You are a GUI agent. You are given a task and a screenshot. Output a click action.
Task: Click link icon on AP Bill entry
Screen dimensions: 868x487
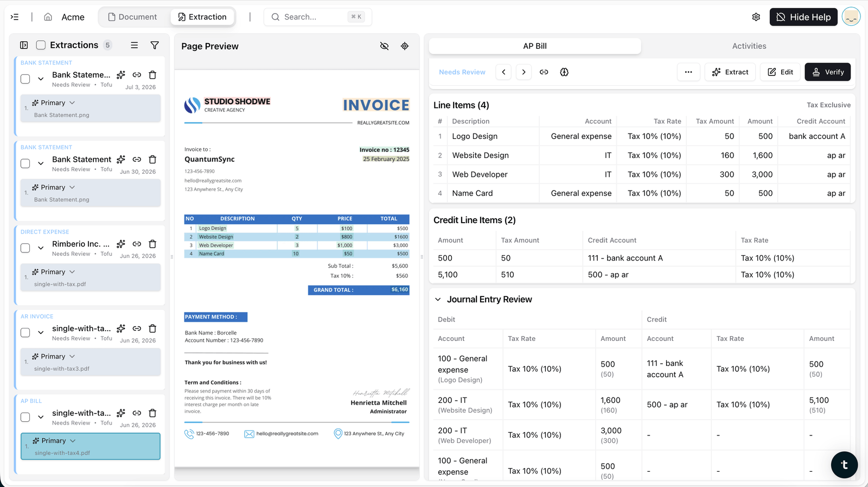click(x=137, y=413)
